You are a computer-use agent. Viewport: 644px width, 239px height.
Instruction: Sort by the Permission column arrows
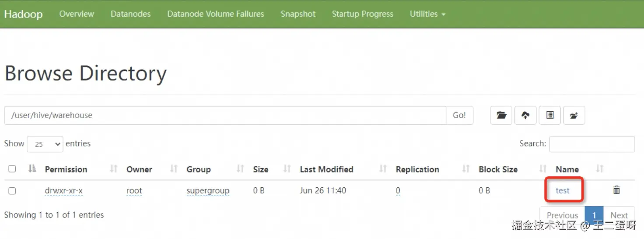[x=114, y=169]
